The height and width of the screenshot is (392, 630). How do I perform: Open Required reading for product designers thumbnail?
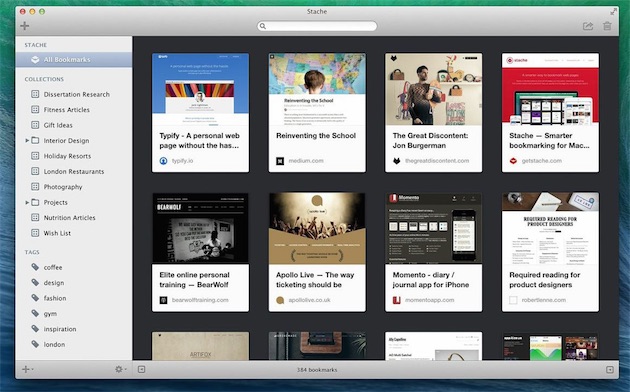[x=550, y=228]
